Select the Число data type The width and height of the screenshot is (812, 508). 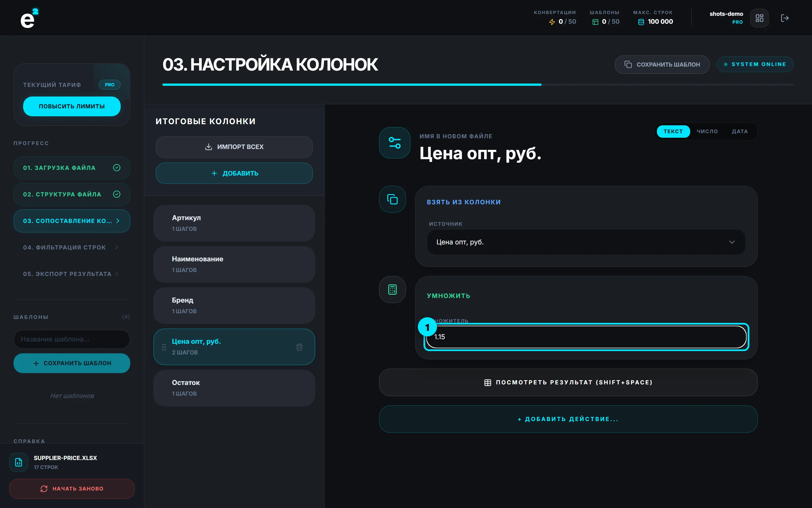[x=707, y=131]
